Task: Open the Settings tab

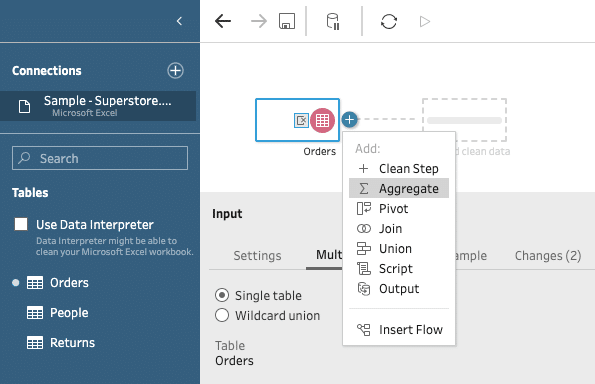Action: pyautogui.click(x=257, y=256)
